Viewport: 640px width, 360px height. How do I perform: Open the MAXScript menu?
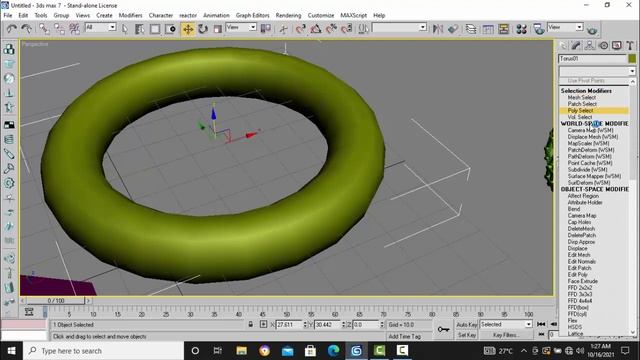coord(353,15)
